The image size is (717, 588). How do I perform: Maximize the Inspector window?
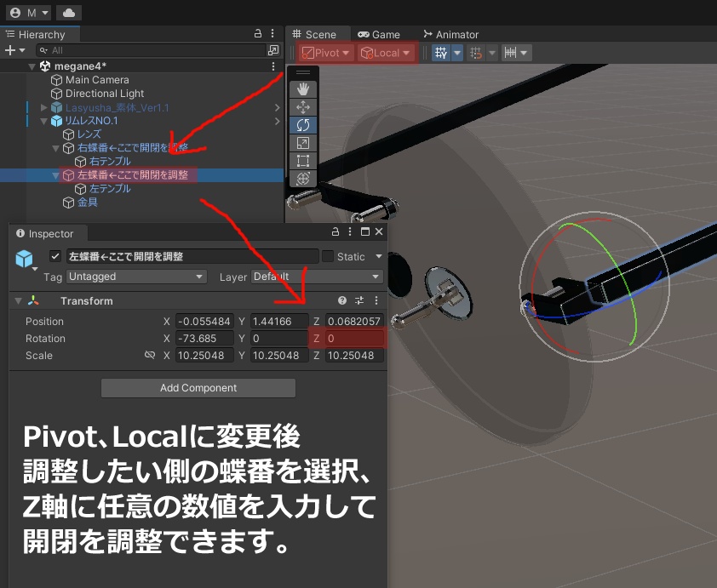point(365,231)
